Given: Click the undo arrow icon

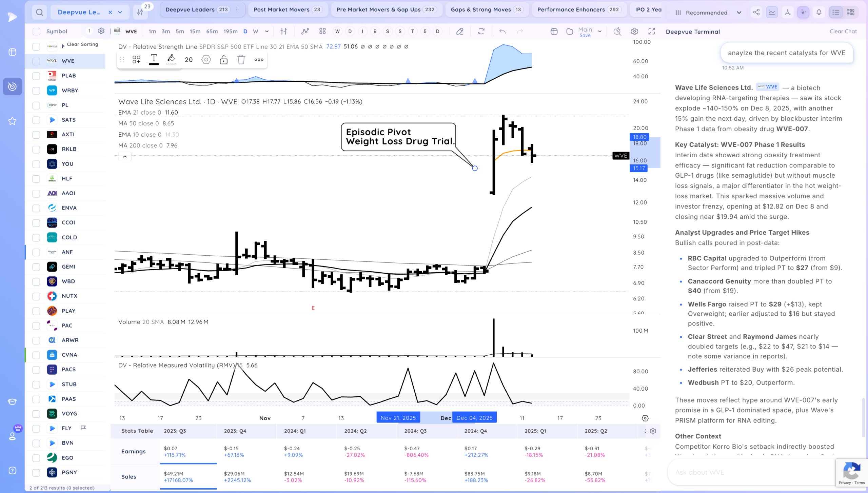Looking at the screenshot, I should pyautogui.click(x=502, y=32).
